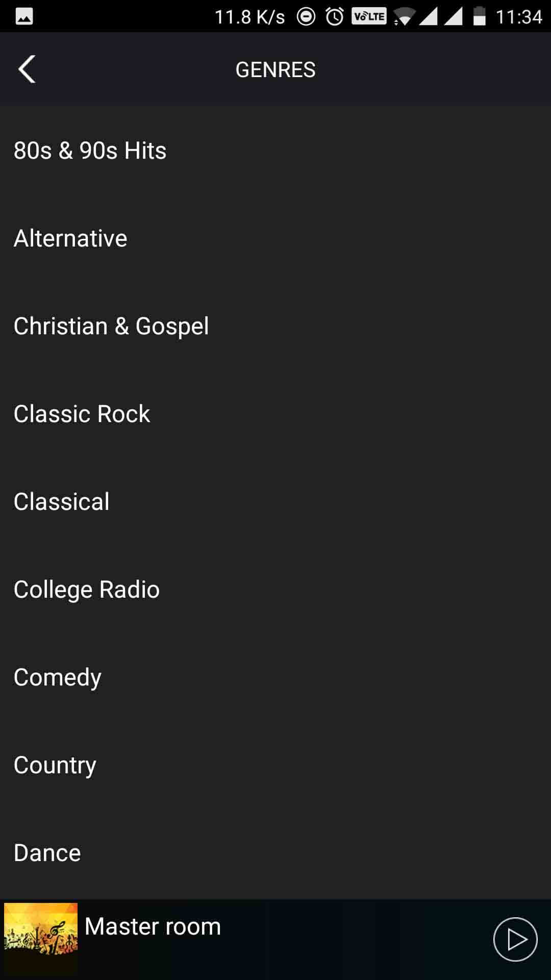The width and height of the screenshot is (551, 980).
Task: Tap the back arrow icon
Action: [x=27, y=69]
